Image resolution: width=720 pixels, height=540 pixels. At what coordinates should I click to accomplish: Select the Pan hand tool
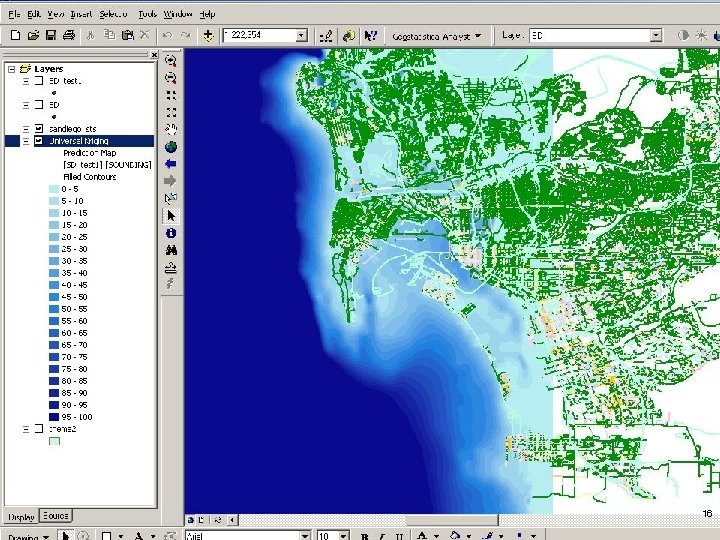click(x=171, y=129)
